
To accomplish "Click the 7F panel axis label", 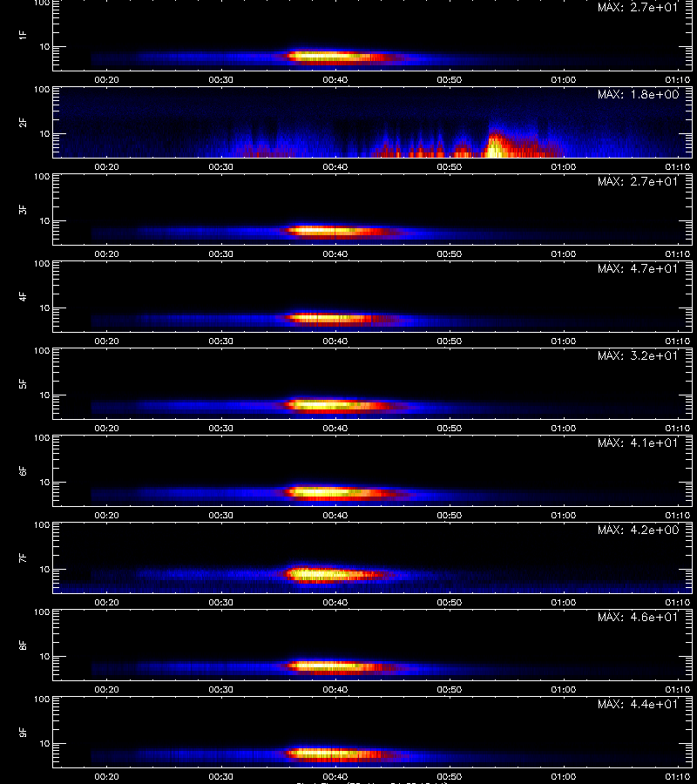I will pyautogui.click(x=23, y=558).
